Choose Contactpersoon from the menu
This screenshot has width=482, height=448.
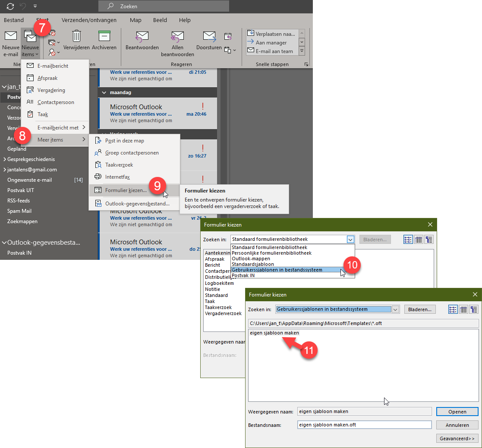pyautogui.click(x=55, y=102)
